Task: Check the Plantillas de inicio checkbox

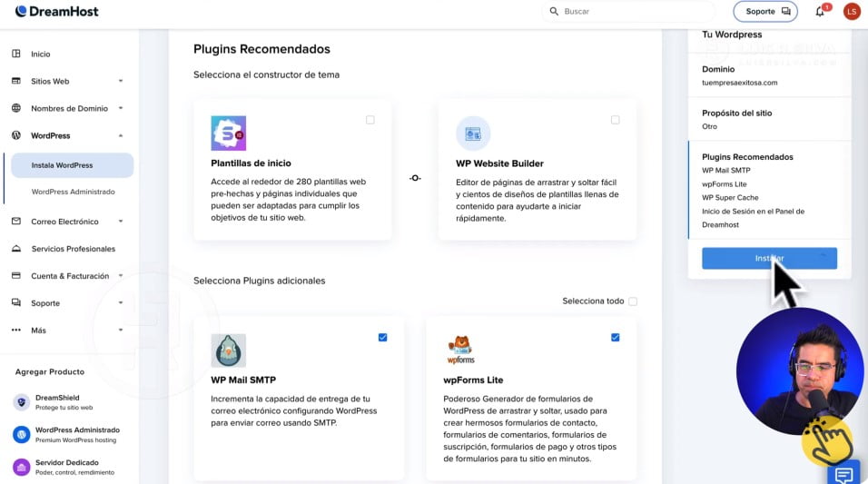Action: [x=370, y=120]
